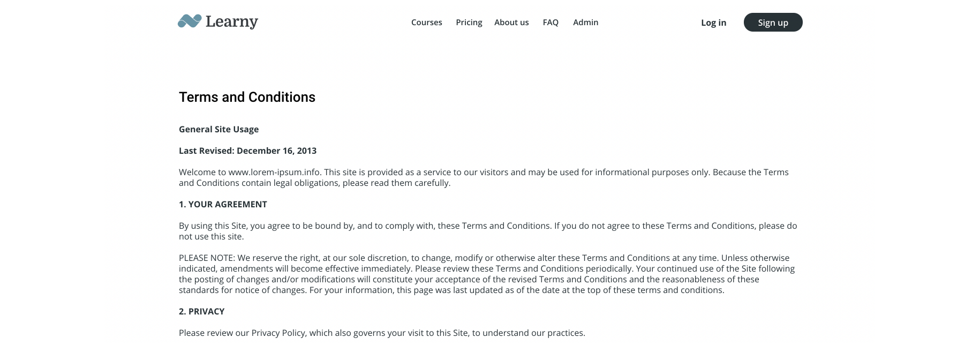980x345 pixels.
Task: Go to the Pricing page
Action: pos(469,22)
